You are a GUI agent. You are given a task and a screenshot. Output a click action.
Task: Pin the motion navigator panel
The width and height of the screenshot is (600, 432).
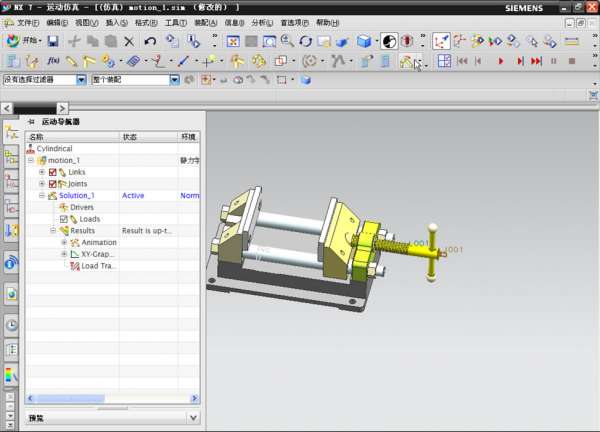pyautogui.click(x=31, y=122)
